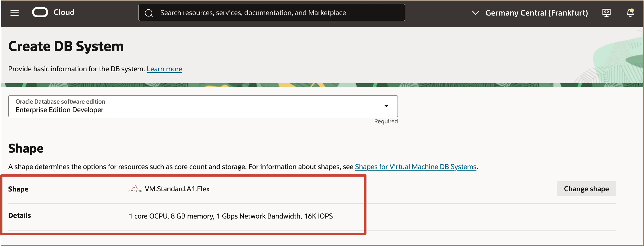Select Germany Central (Frankfurt) region menu

click(x=537, y=13)
